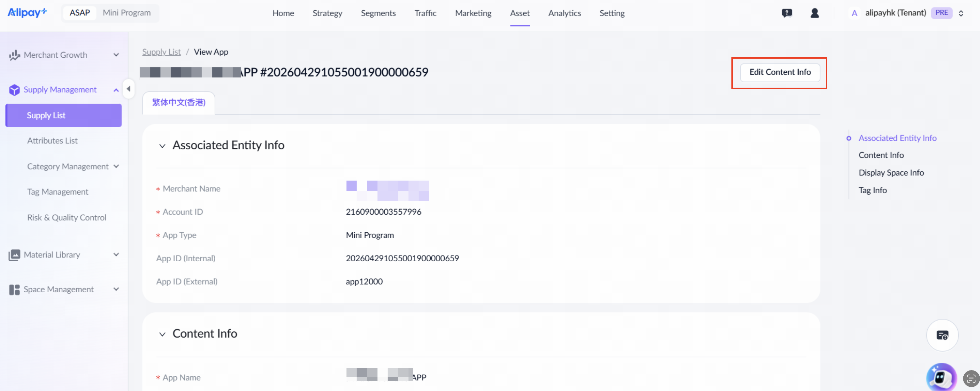Click the Material Library image icon
Image resolution: width=980 pixels, height=391 pixels.
(x=14, y=254)
